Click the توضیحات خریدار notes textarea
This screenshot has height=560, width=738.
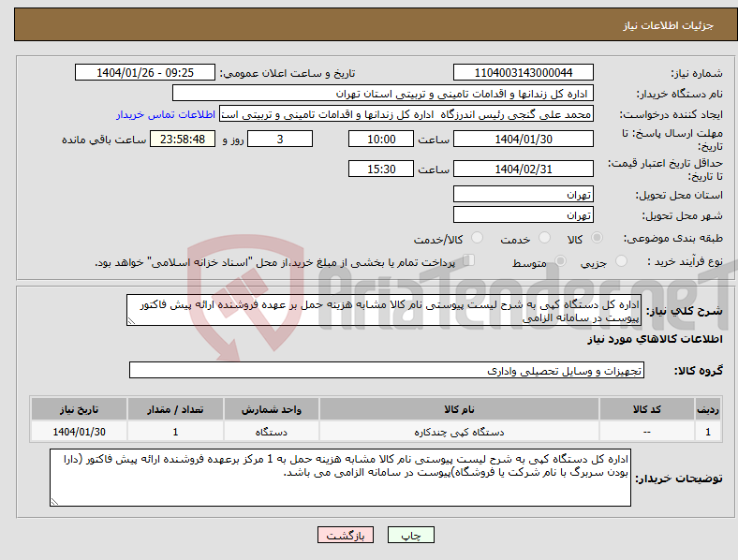pos(340,478)
